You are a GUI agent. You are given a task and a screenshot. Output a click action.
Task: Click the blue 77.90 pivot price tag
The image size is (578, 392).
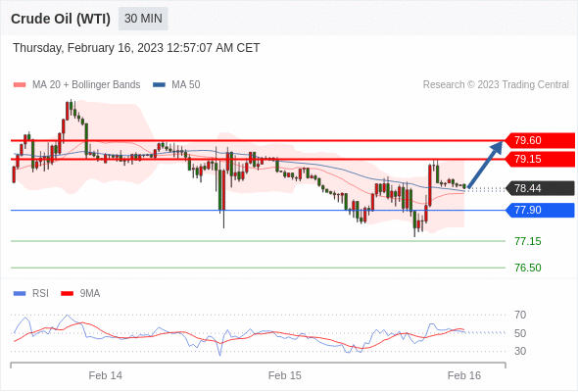[x=540, y=210]
